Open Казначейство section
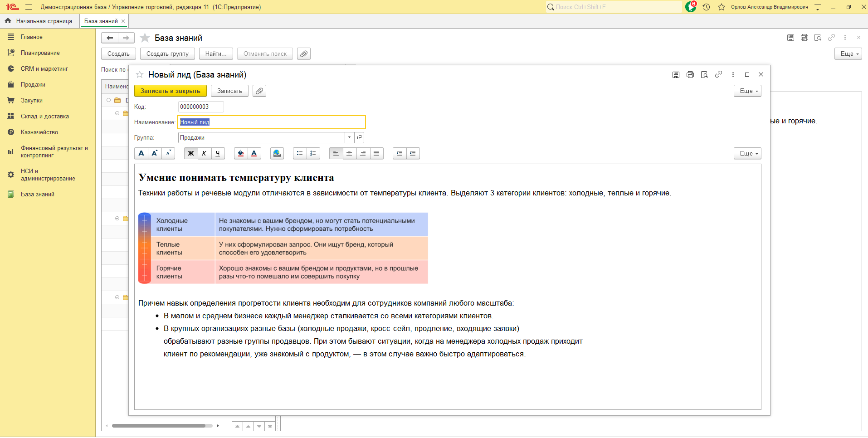Viewport: 868px width, 438px height. (x=39, y=132)
